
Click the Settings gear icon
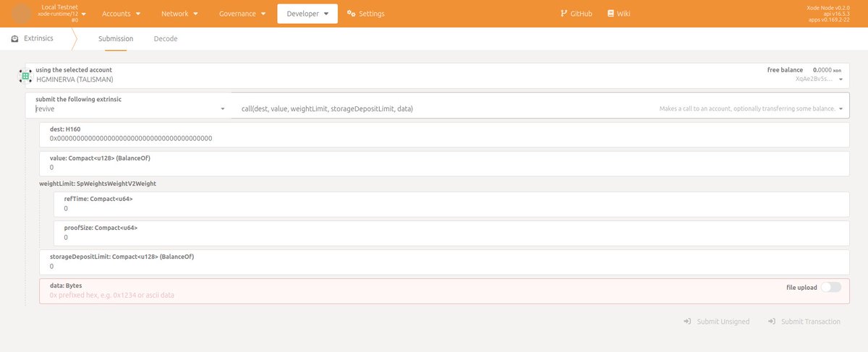coord(352,14)
